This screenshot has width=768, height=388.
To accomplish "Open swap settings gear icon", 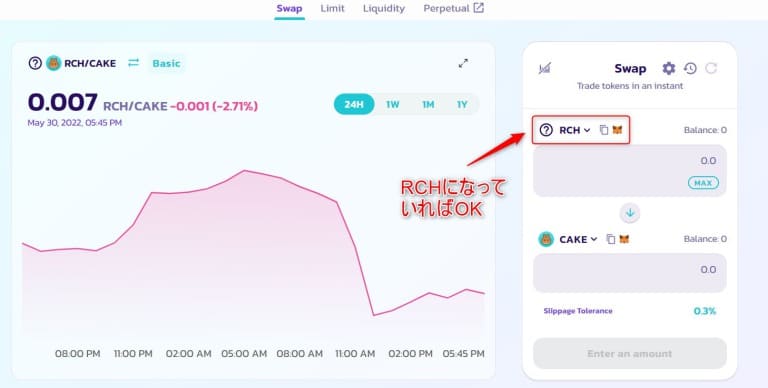I will click(669, 68).
